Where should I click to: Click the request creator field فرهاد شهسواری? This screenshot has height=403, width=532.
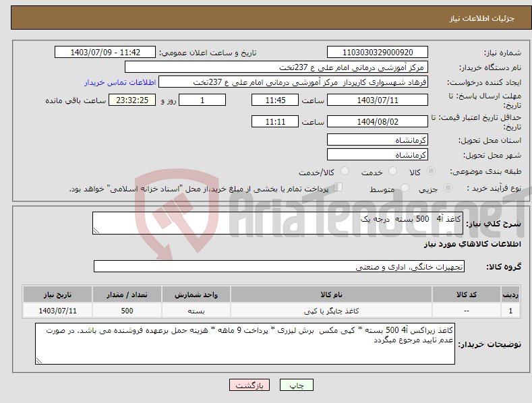coord(293,82)
